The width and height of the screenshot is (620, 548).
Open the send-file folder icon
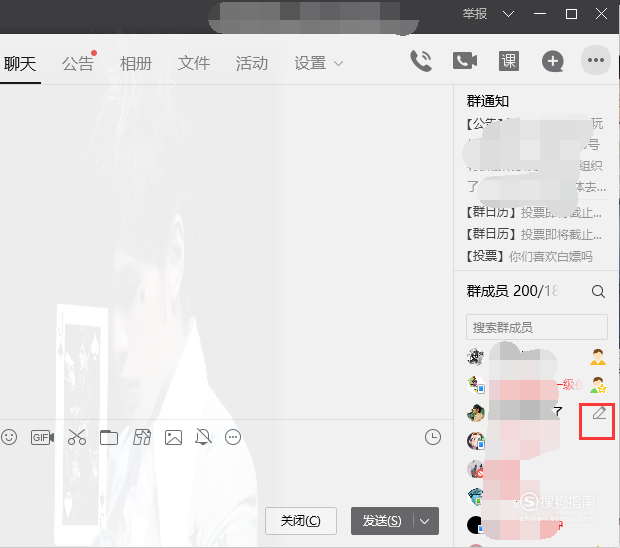[x=109, y=438]
